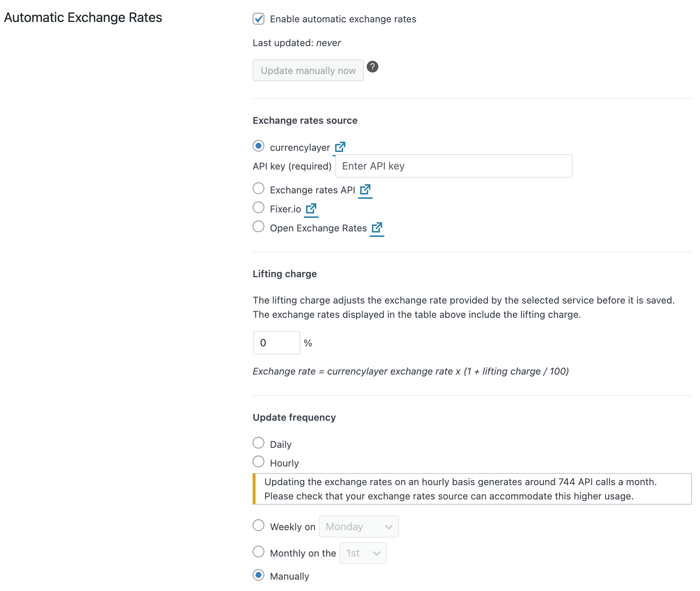Click the lifting charge percentage field
700x591 pixels.
point(276,343)
